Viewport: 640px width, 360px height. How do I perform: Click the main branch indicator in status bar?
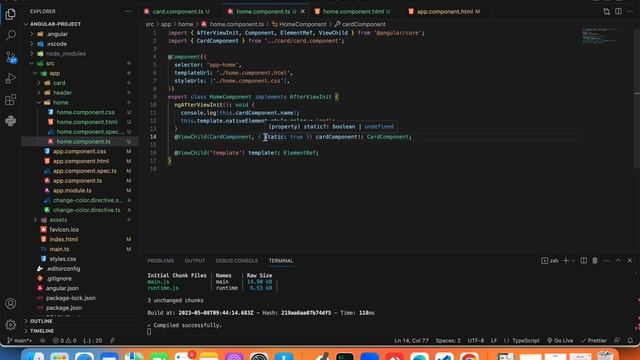pyautogui.click(x=20, y=340)
